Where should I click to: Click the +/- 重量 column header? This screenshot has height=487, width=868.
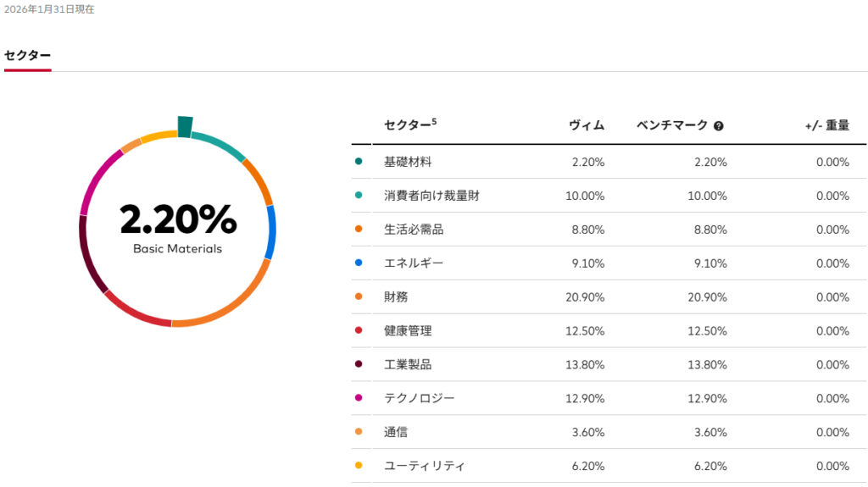tap(826, 125)
